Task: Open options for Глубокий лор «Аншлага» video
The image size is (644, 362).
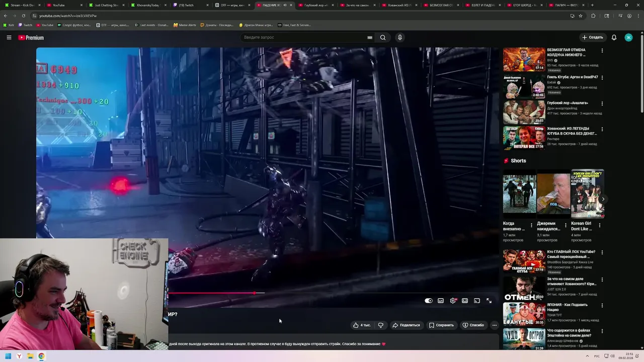Action: click(x=602, y=104)
